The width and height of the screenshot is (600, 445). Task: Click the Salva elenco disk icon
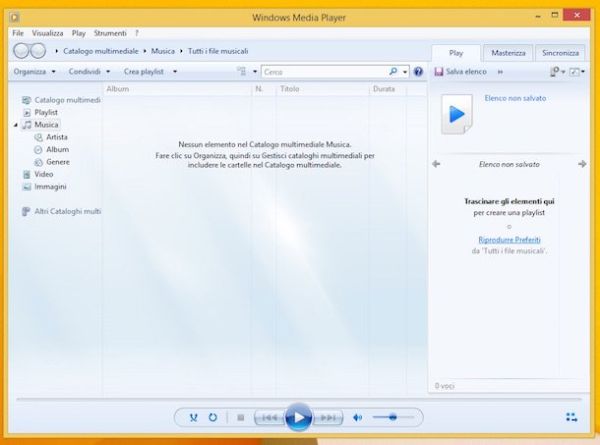tap(439, 72)
